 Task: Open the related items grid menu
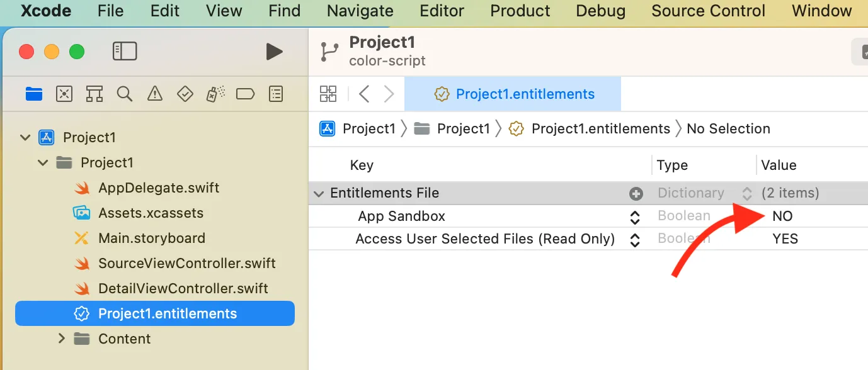[328, 94]
